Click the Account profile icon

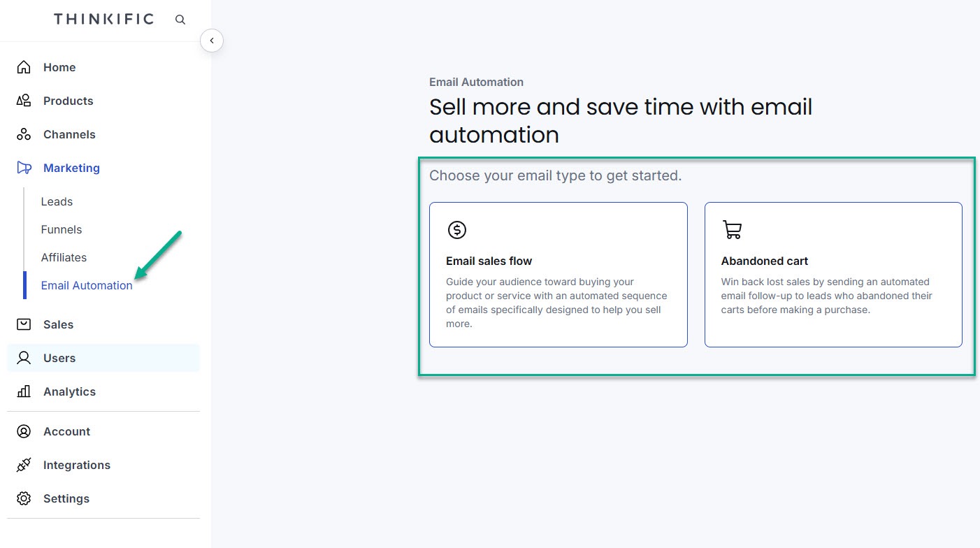pyautogui.click(x=24, y=431)
